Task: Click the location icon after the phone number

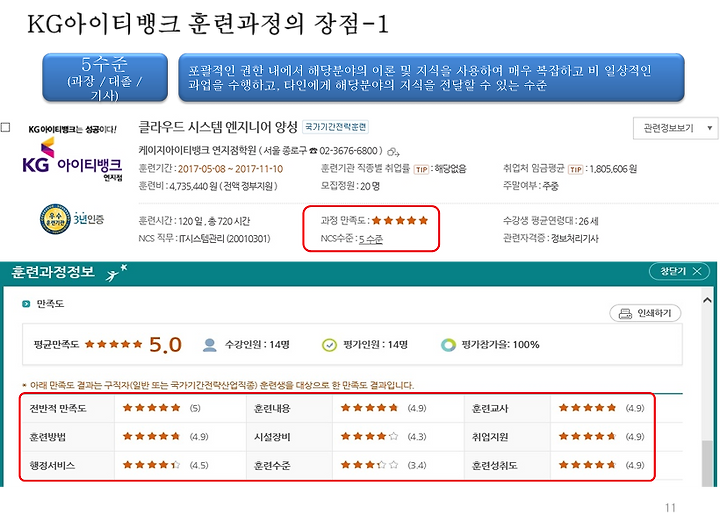Action: (393, 151)
